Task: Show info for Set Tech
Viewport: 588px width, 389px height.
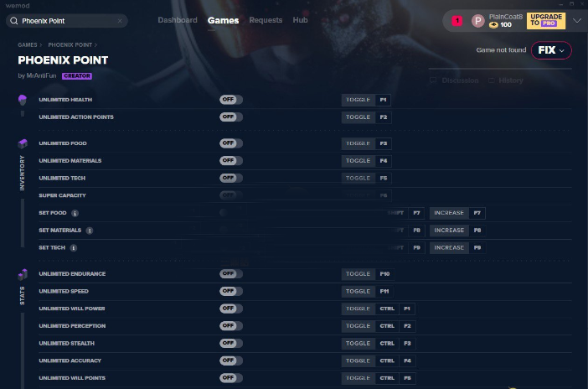Action: 74,248
